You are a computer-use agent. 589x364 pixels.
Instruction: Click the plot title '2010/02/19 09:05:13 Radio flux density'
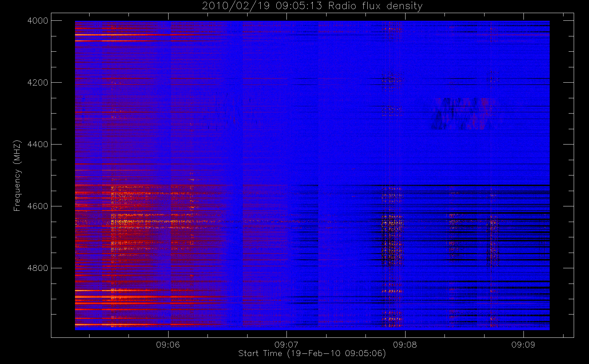pyautogui.click(x=312, y=6)
